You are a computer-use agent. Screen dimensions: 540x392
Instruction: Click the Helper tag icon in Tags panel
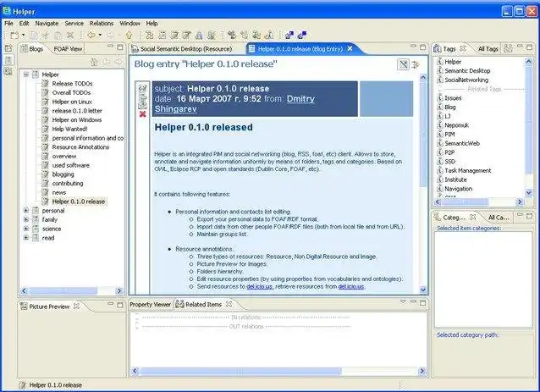[x=440, y=62]
